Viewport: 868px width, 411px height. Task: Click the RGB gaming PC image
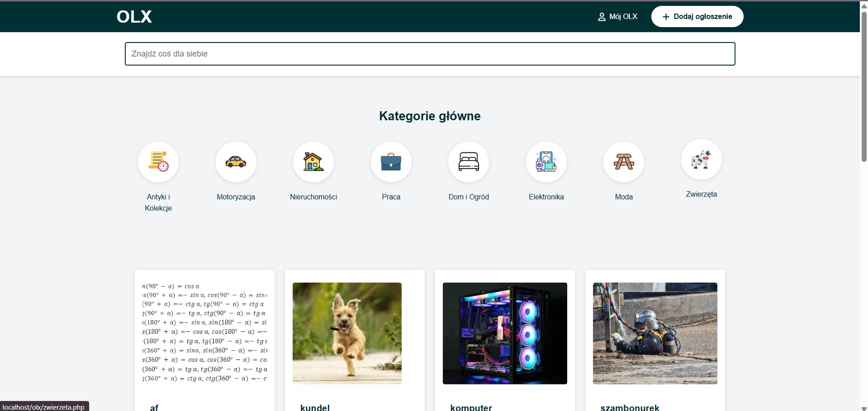point(504,333)
